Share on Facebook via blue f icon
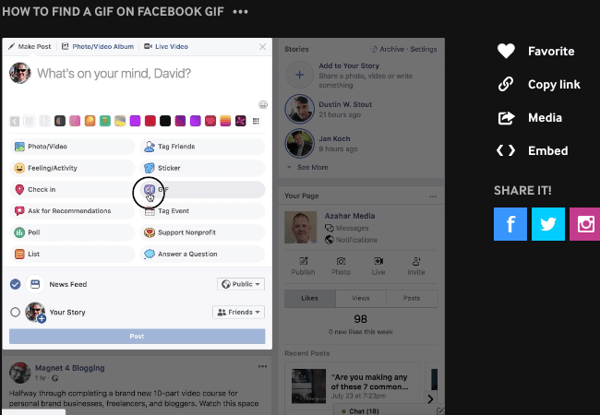This screenshot has height=415, width=600. pyautogui.click(x=510, y=224)
